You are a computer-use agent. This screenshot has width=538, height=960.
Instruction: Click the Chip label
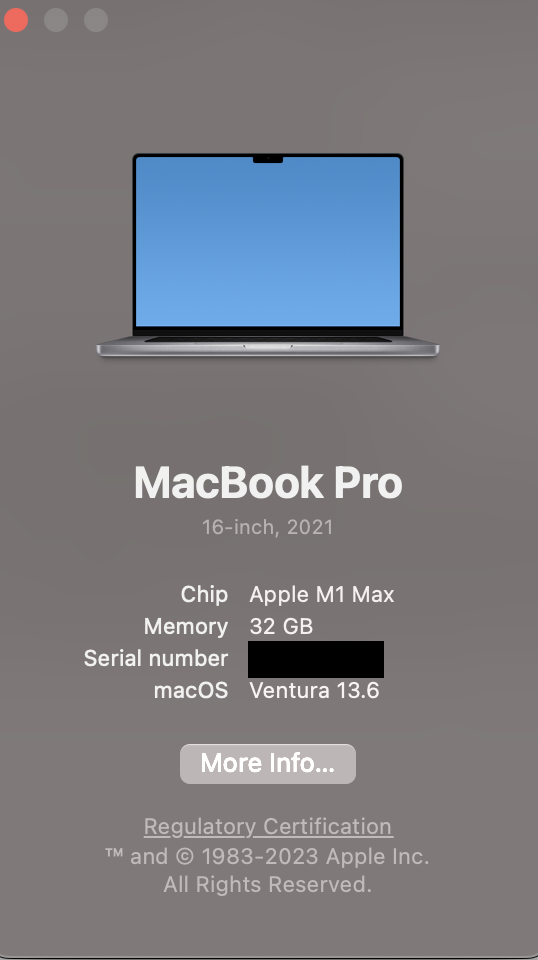click(204, 594)
